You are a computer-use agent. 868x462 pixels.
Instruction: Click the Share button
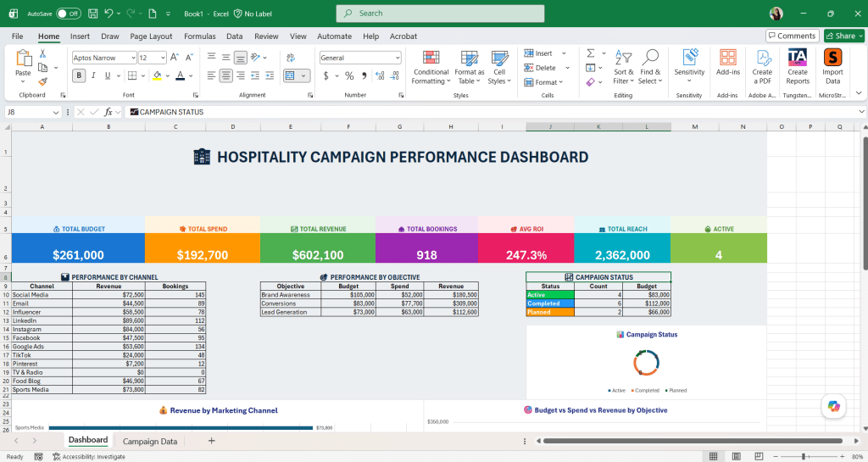843,36
